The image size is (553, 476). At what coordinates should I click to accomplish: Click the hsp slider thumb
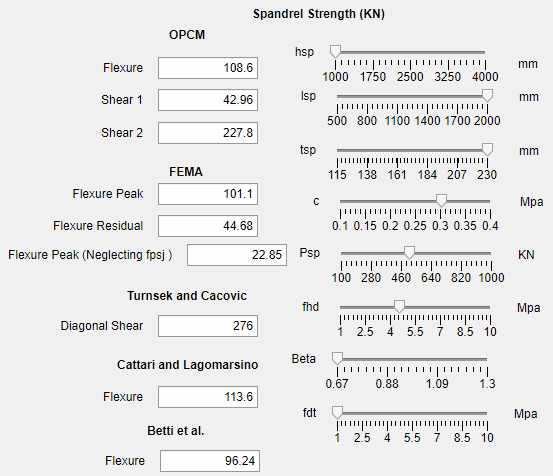(x=335, y=51)
